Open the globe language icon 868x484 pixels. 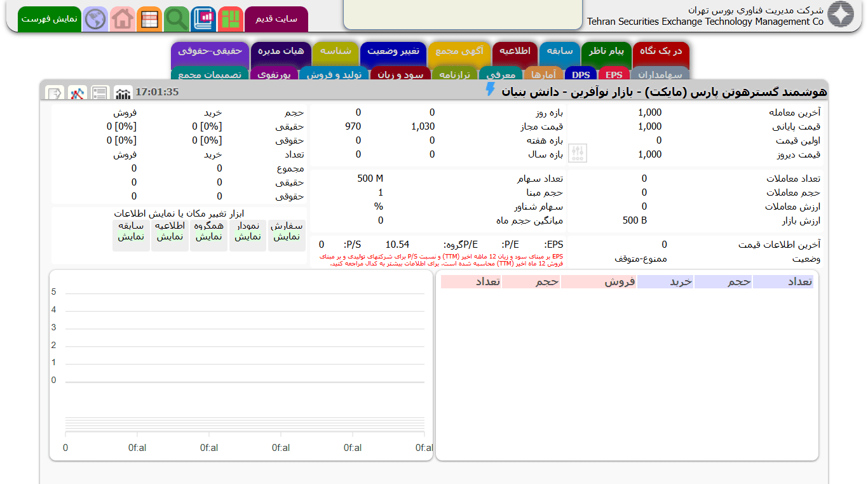click(x=95, y=19)
